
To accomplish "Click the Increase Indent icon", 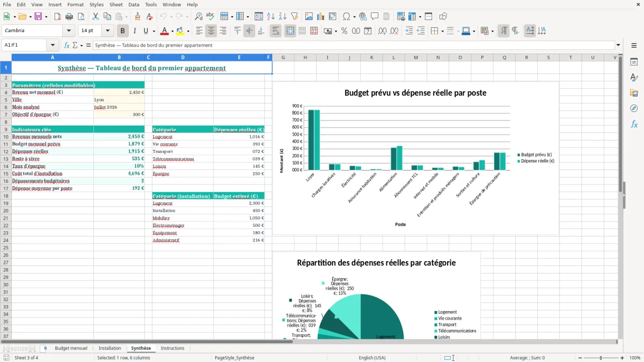I will pyautogui.click(x=409, y=31).
